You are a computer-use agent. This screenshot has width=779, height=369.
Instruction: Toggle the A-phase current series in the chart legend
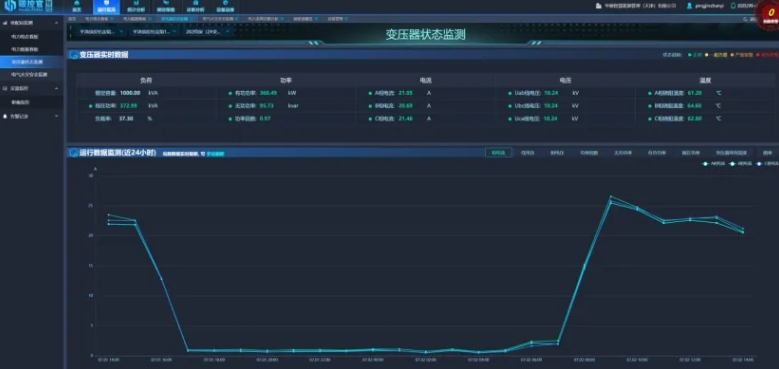(x=712, y=163)
